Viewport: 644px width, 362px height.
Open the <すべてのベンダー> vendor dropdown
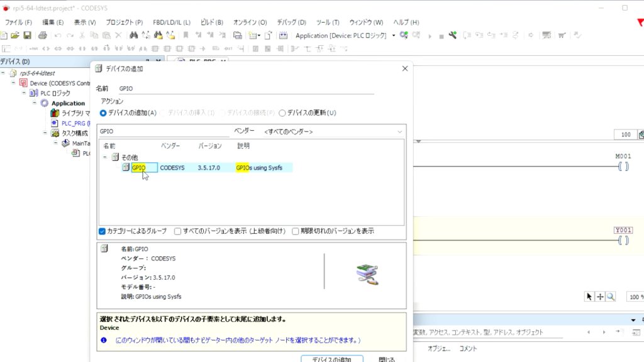(399, 131)
